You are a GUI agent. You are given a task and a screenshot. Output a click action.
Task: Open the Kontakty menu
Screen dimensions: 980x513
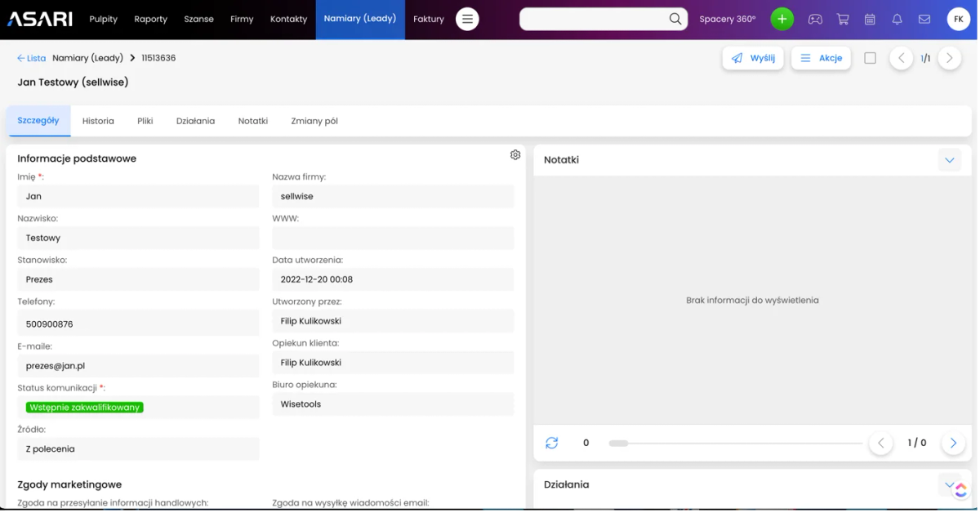289,19
